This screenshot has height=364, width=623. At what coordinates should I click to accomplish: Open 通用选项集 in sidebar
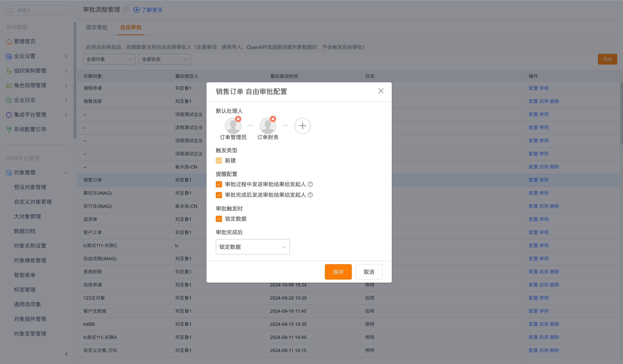click(27, 304)
